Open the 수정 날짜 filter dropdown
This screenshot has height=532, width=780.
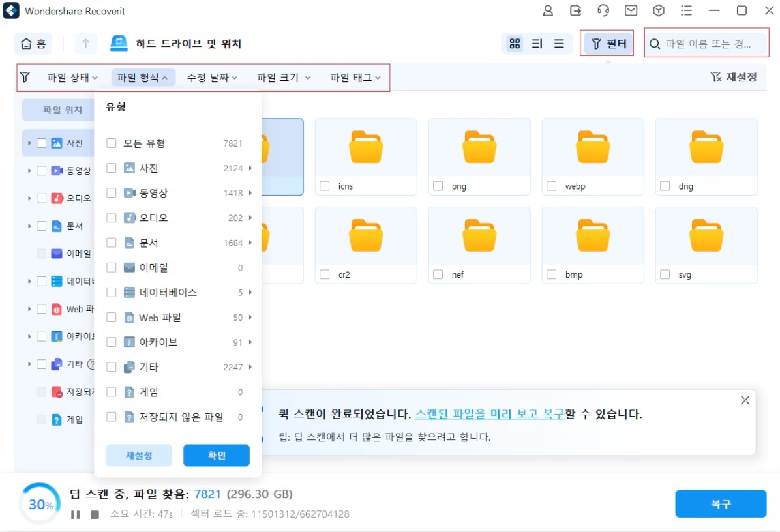[212, 78]
